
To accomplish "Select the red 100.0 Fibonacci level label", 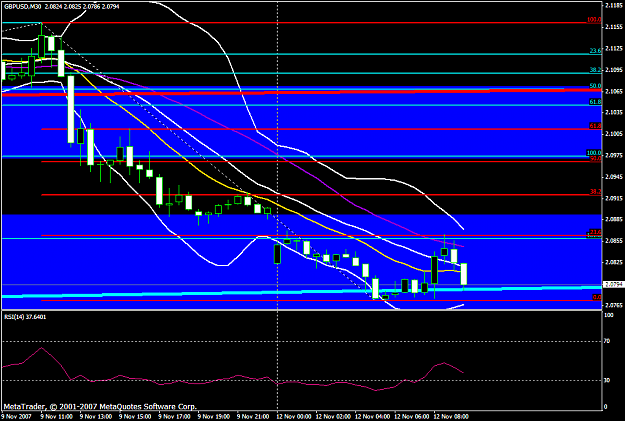I will tap(594, 20).
